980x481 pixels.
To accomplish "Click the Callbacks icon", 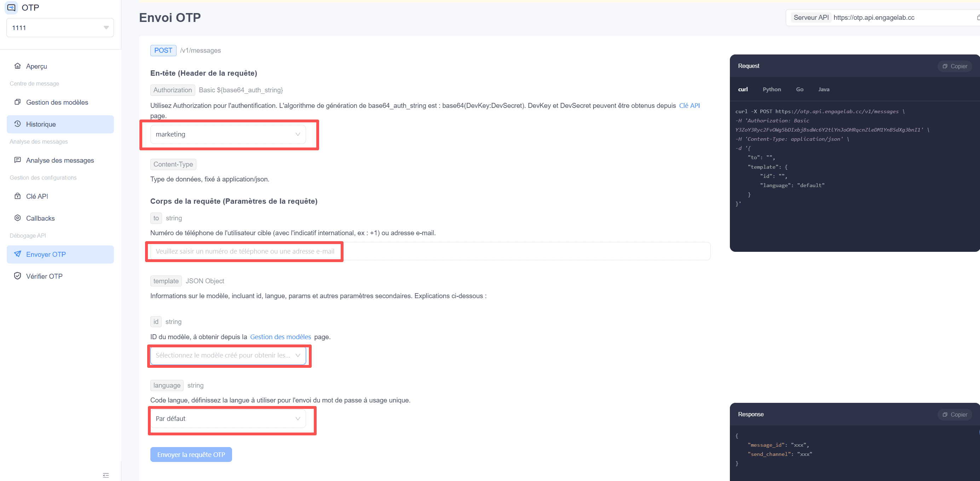I will 17,218.
